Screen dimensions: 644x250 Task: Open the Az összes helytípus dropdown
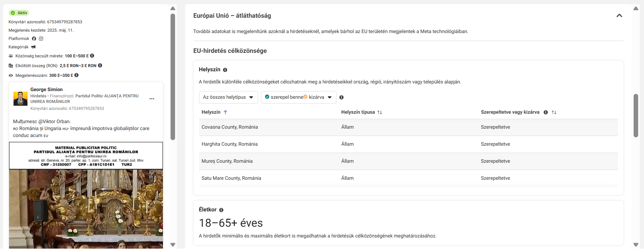[229, 97]
